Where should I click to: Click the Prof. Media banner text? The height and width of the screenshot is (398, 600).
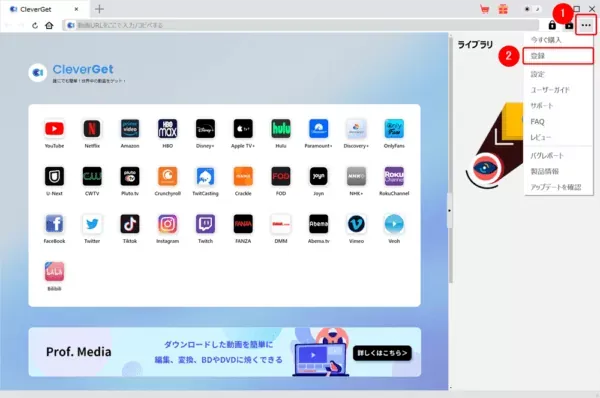coord(78,352)
